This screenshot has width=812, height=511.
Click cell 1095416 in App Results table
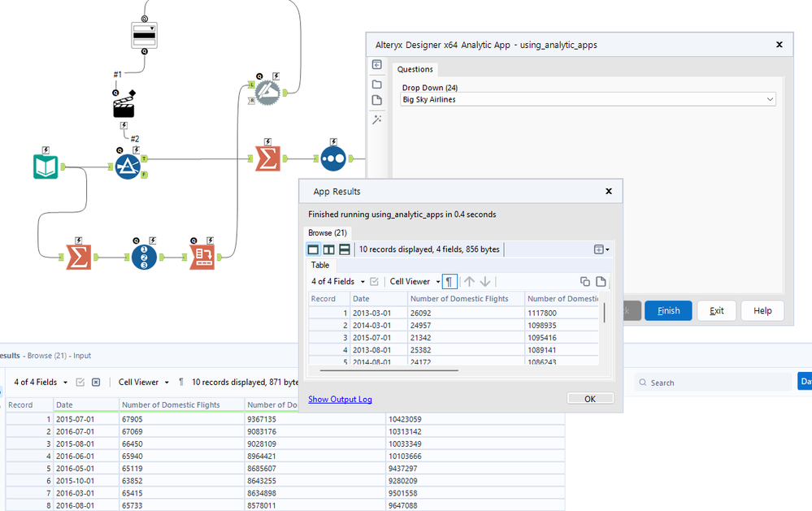click(562, 338)
